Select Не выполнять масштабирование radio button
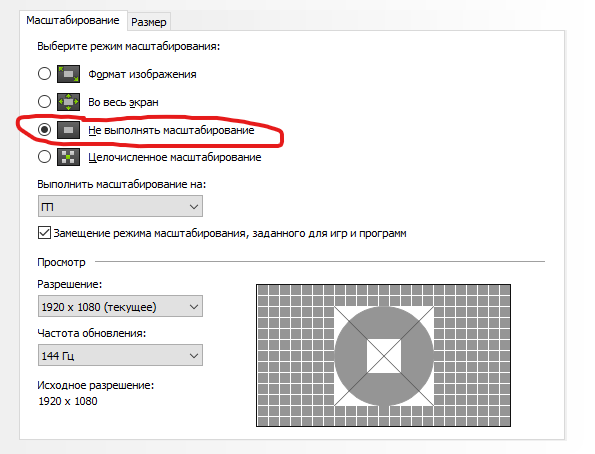 click(44, 130)
